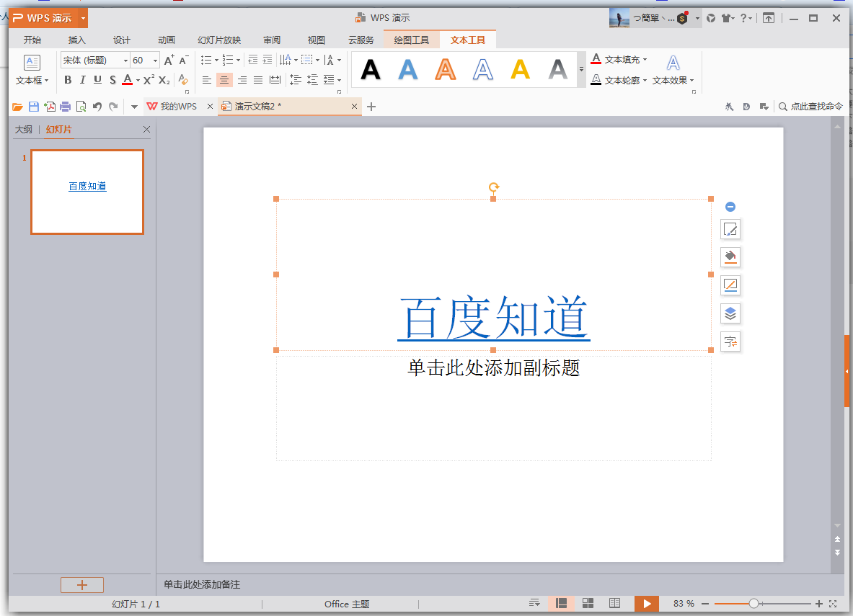Toggle bold formatting
853x616 pixels.
click(x=68, y=80)
